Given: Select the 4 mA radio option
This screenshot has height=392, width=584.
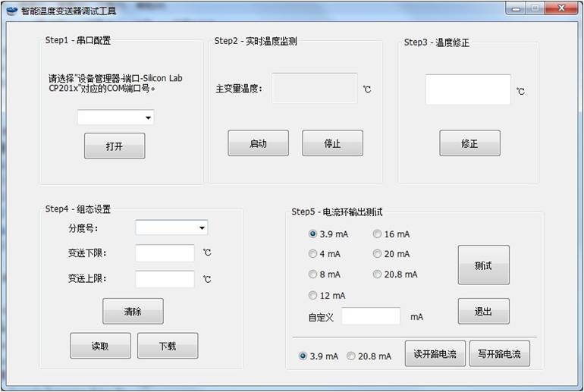Looking at the screenshot, I should click(313, 254).
